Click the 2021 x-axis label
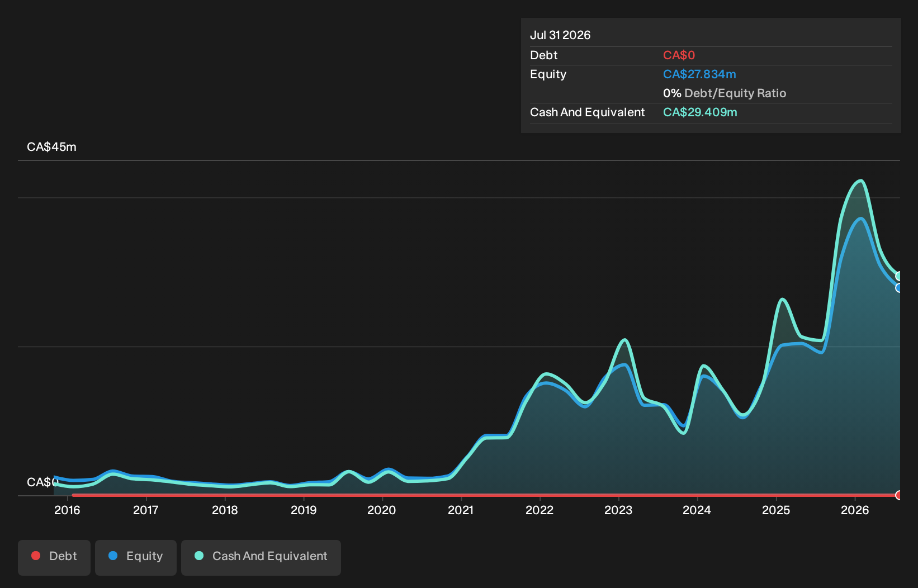The height and width of the screenshot is (588, 918). tap(461, 510)
